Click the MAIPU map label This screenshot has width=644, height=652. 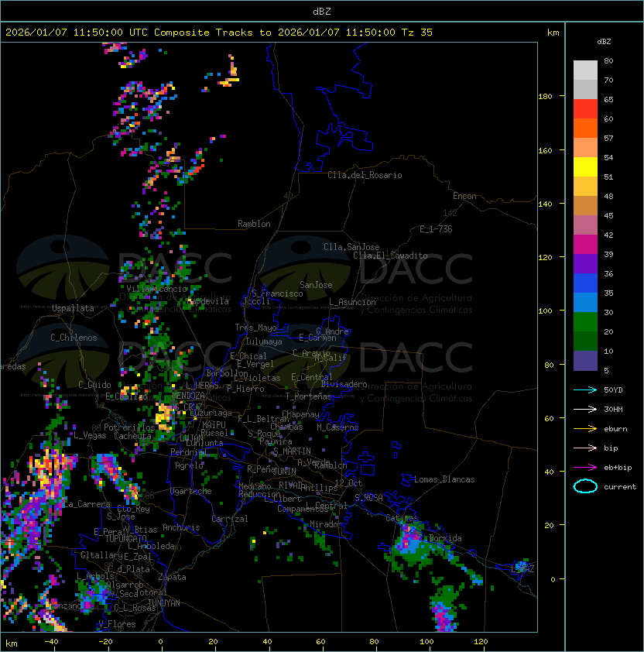click(x=214, y=425)
